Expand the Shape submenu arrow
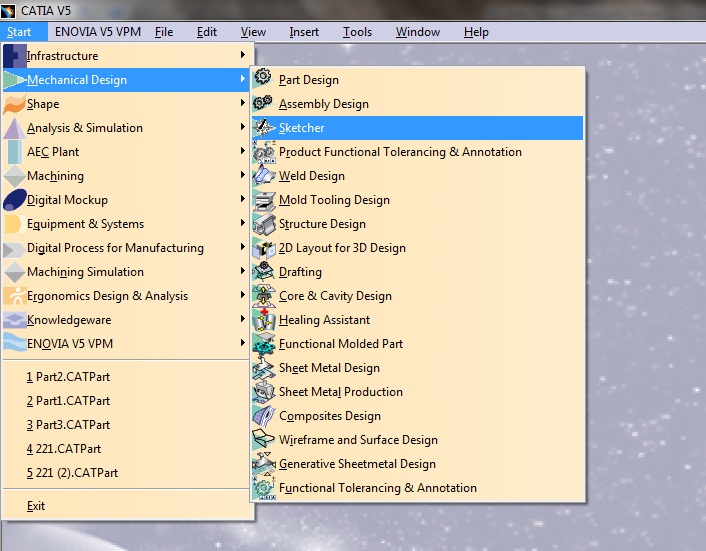Image resolution: width=706 pixels, height=551 pixels. click(x=243, y=103)
